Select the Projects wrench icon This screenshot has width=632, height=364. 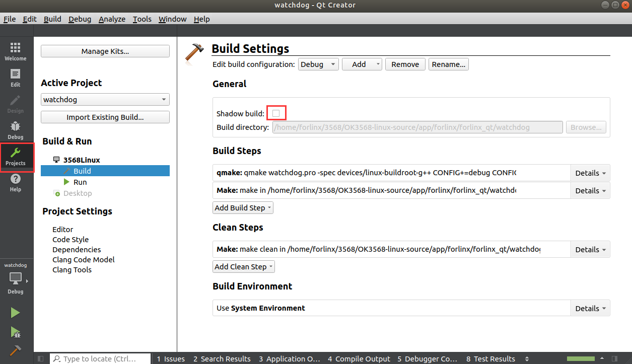click(x=16, y=157)
